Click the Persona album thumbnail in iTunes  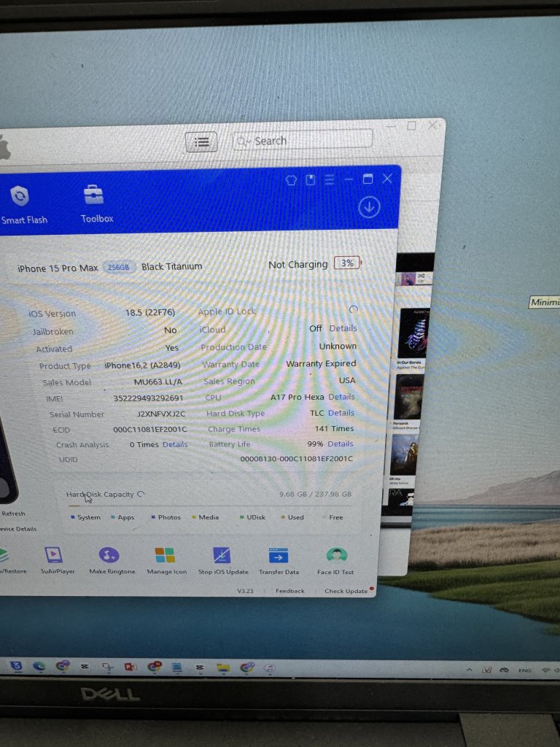click(408, 397)
